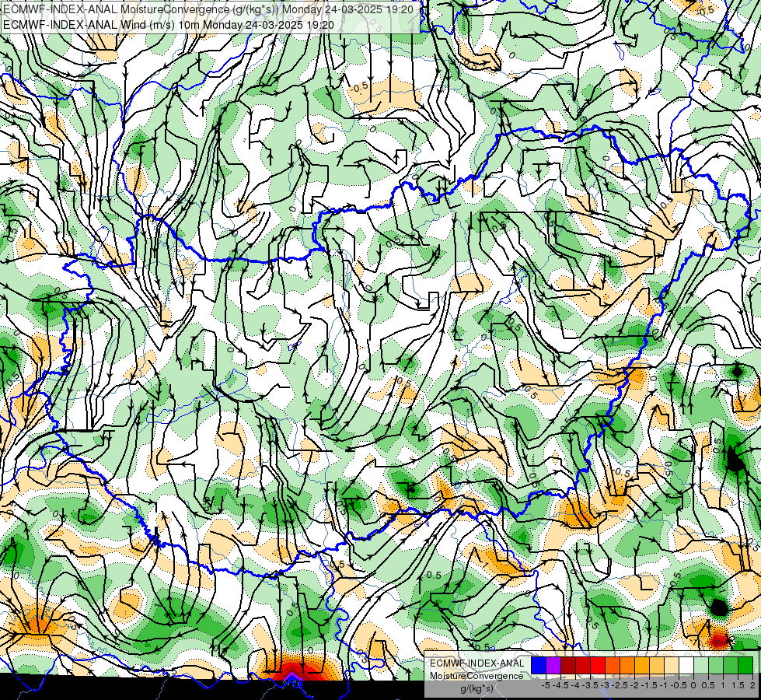Screen dimensions: 761x700
Task: Click the -5 tick label on legend
Action: (x=546, y=685)
